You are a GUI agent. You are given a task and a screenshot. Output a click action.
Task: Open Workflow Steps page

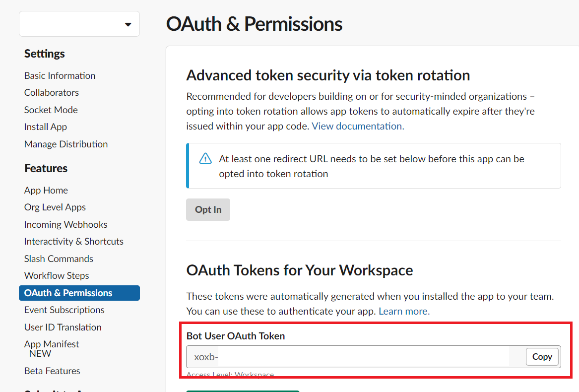57,276
